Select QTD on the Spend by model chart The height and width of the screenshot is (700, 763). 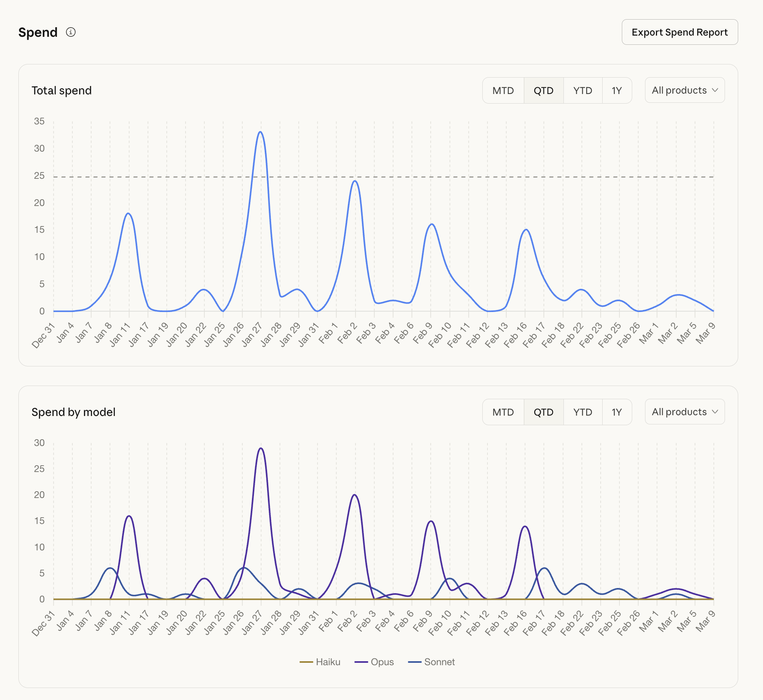[543, 412]
